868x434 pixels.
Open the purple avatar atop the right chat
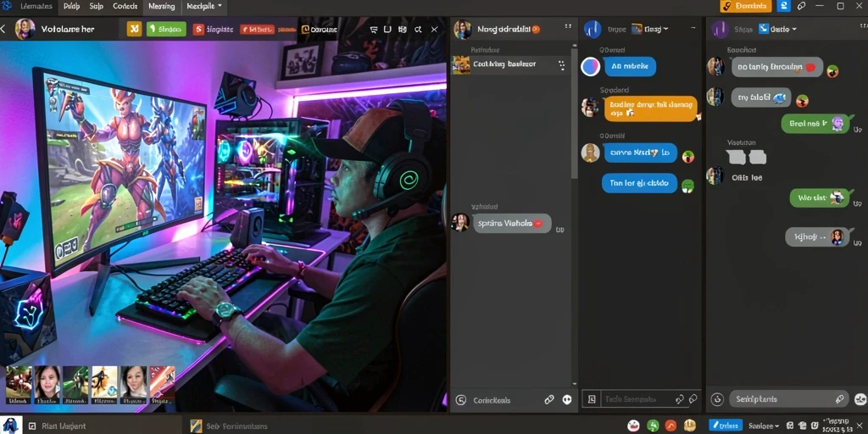pyautogui.click(x=720, y=30)
